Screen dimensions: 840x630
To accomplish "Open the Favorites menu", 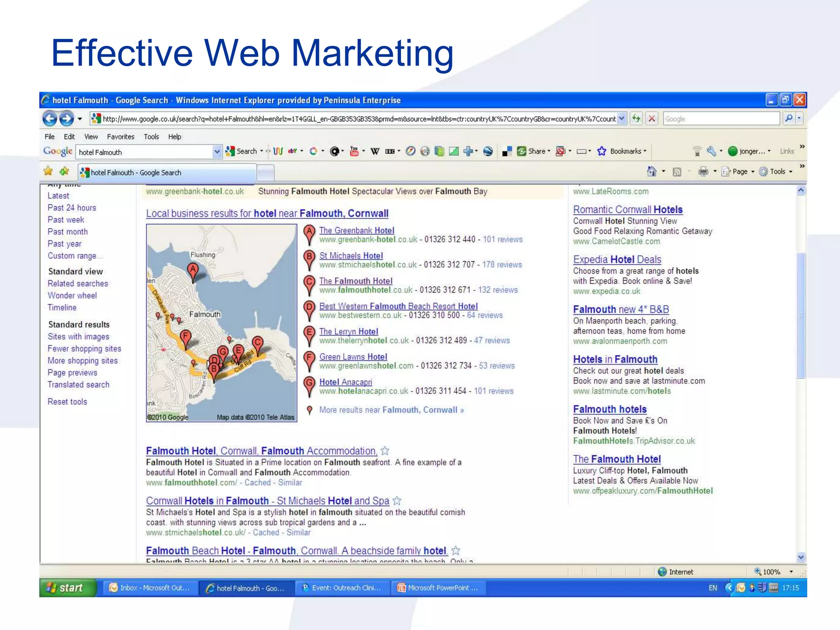I will point(121,137).
